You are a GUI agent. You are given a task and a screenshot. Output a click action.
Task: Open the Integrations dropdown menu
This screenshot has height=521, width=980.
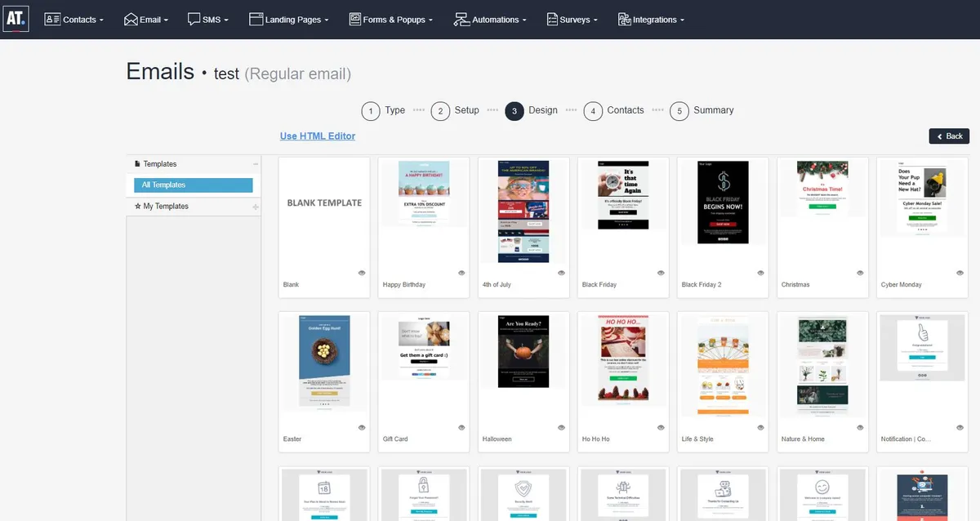tap(651, 20)
